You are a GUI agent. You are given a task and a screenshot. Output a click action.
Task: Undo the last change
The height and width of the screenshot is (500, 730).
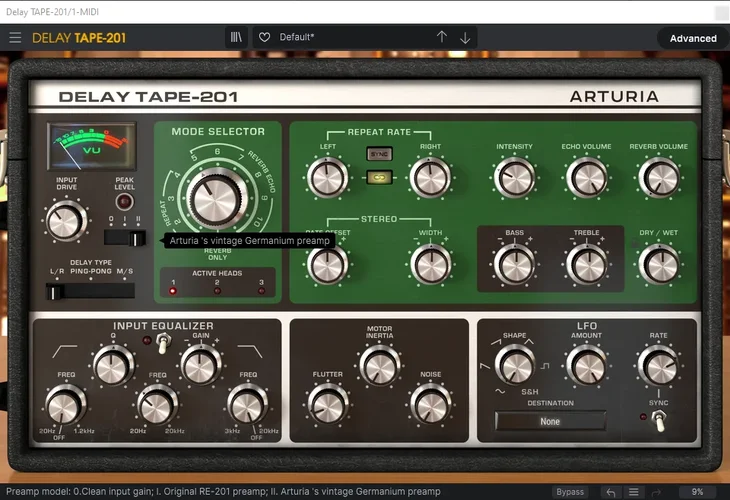click(610, 492)
